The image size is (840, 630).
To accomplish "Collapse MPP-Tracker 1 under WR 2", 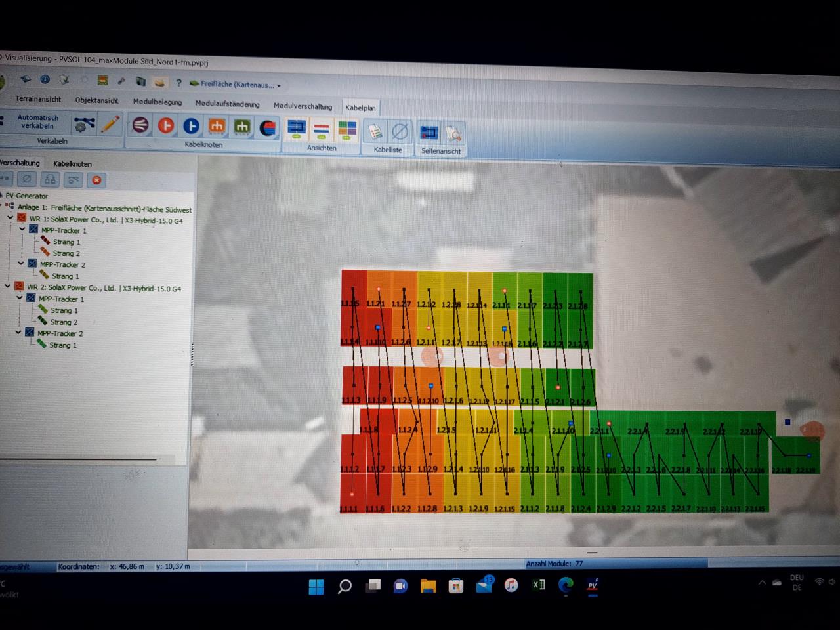I will click(20, 297).
